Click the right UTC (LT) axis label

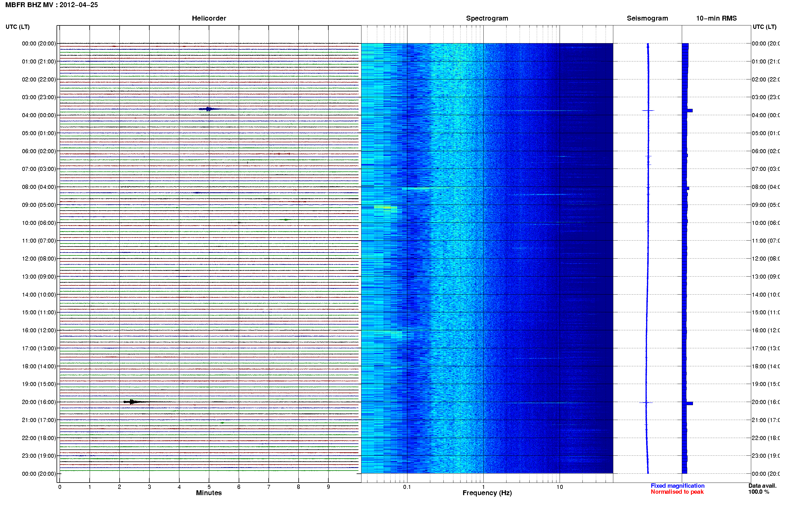click(x=764, y=27)
